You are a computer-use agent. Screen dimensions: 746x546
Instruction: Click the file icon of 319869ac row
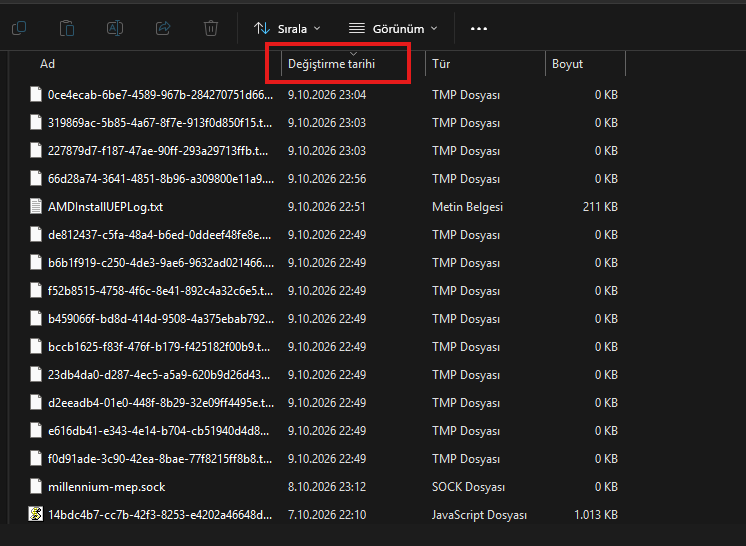[36, 122]
